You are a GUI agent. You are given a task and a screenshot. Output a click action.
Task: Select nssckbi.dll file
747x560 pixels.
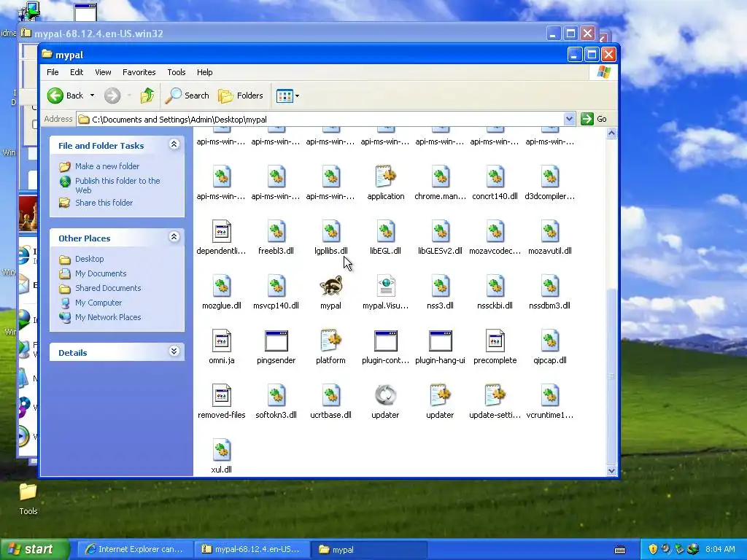495,286
